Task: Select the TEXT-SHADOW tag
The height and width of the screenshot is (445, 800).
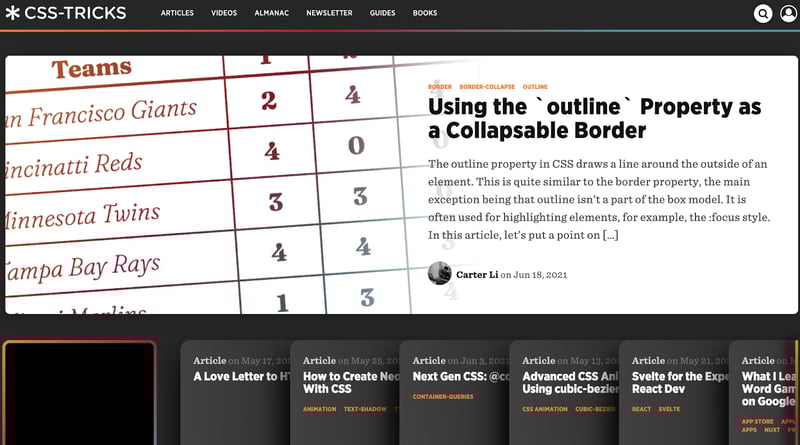Action: (x=365, y=409)
